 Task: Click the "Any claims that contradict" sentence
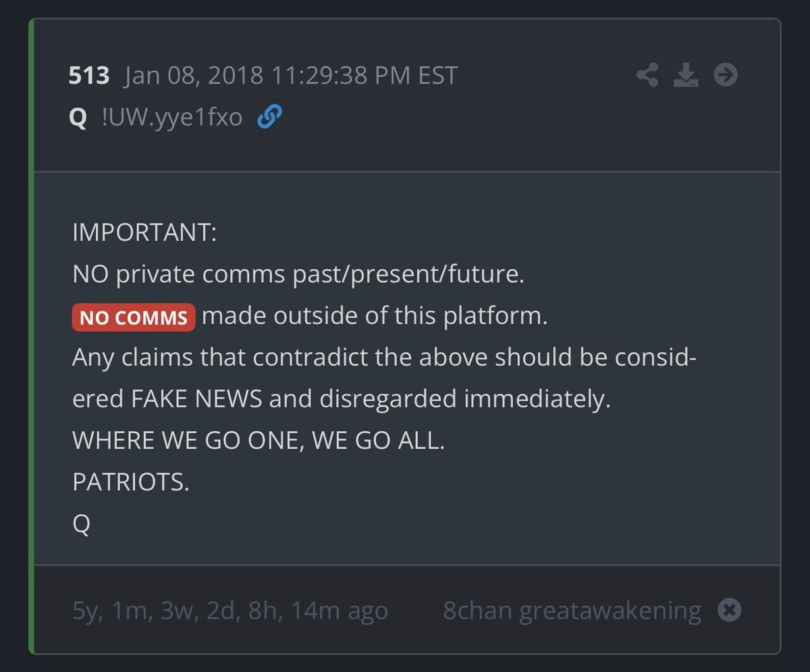click(385, 358)
